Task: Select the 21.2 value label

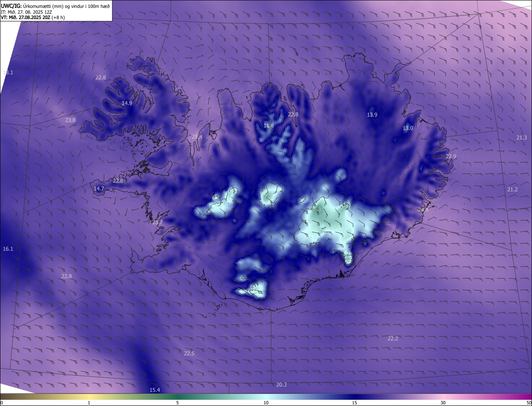Action: click(x=512, y=189)
